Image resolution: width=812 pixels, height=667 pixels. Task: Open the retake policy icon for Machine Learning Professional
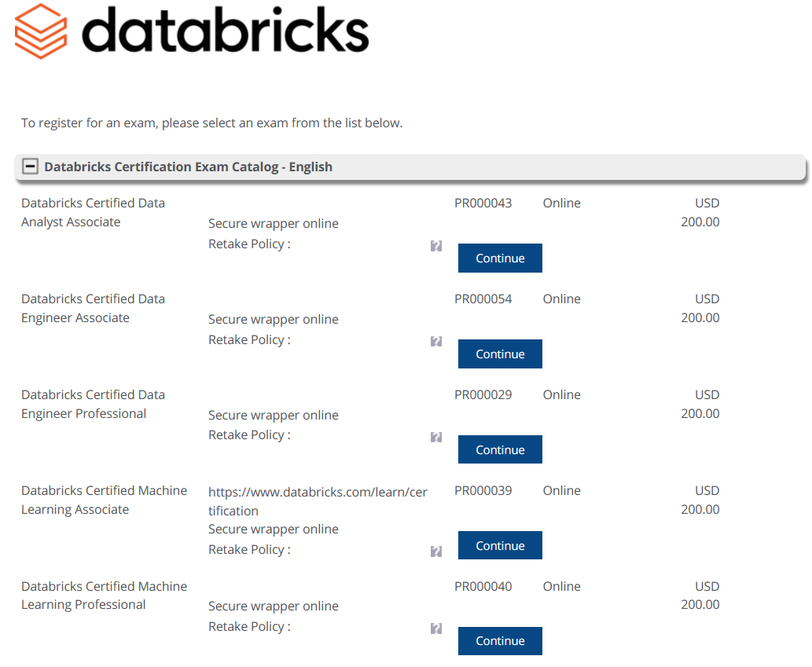(x=435, y=629)
